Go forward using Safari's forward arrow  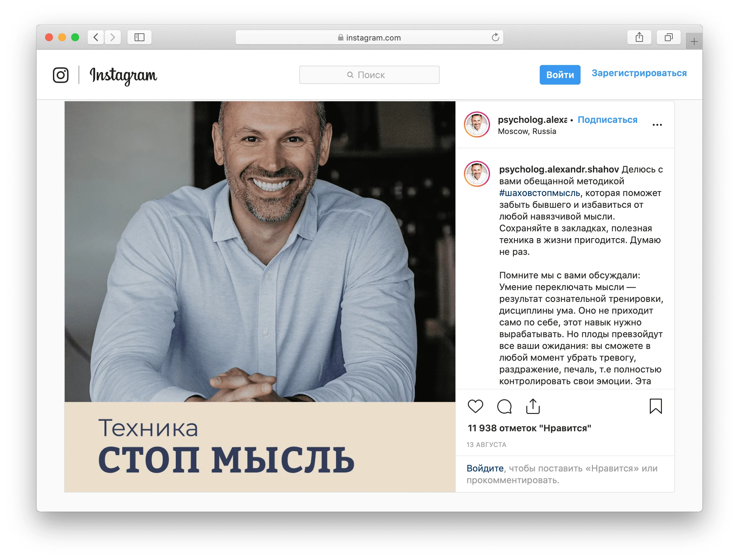tap(113, 37)
